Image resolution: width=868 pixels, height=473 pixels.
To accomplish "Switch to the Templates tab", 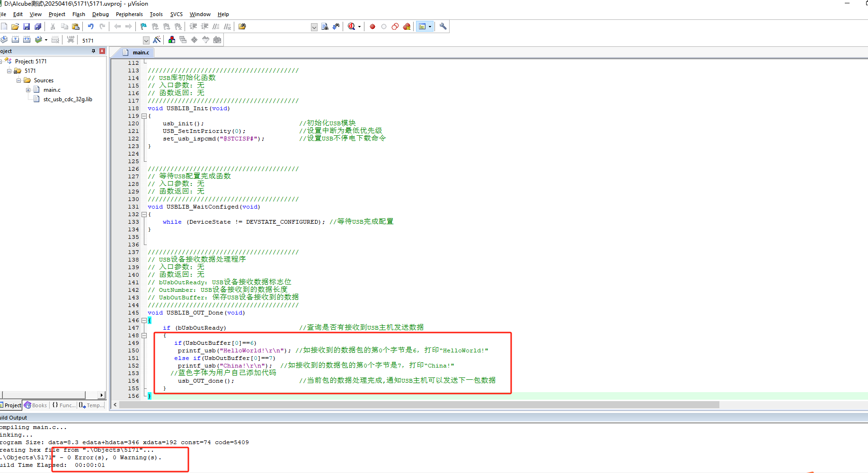I will click(91, 405).
